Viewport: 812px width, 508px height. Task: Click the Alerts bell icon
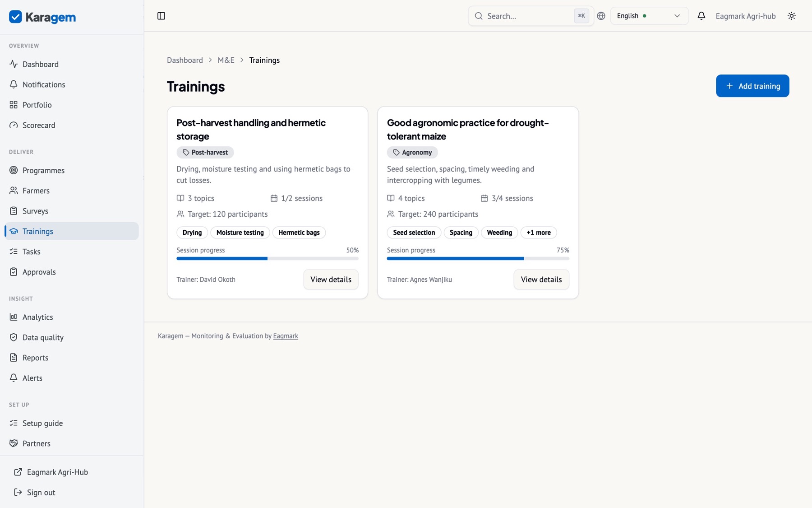14,378
